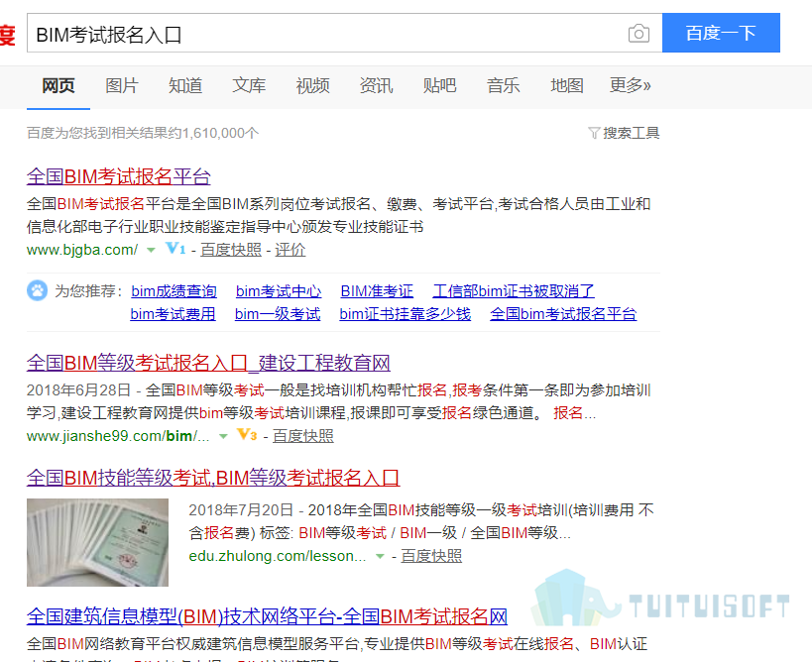Go to the 资讯 tab
Image resolution: width=812 pixels, height=662 pixels.
pyautogui.click(x=377, y=85)
